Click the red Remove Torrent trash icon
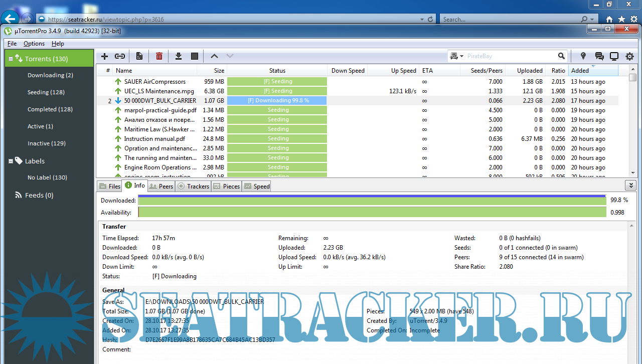The height and width of the screenshot is (364, 642). pos(159,57)
